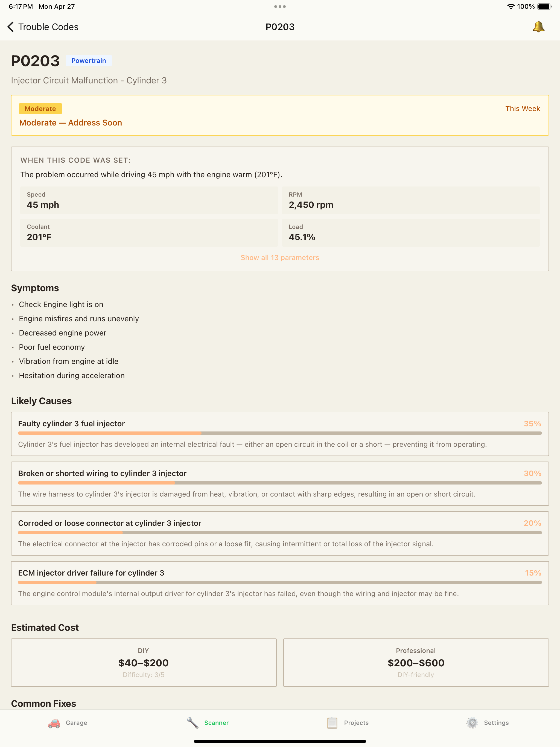This screenshot has height=747, width=560.
Task: Tap the 6:17 PM clock
Action: tap(21, 6)
